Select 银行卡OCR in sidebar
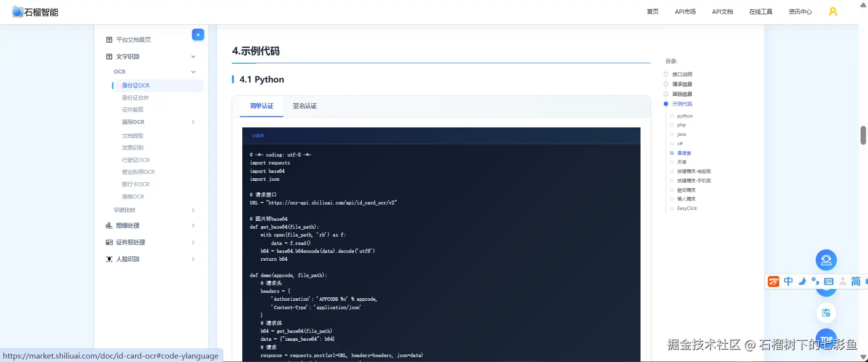Screen dimensions: 868x362 pyautogui.click(x=136, y=184)
